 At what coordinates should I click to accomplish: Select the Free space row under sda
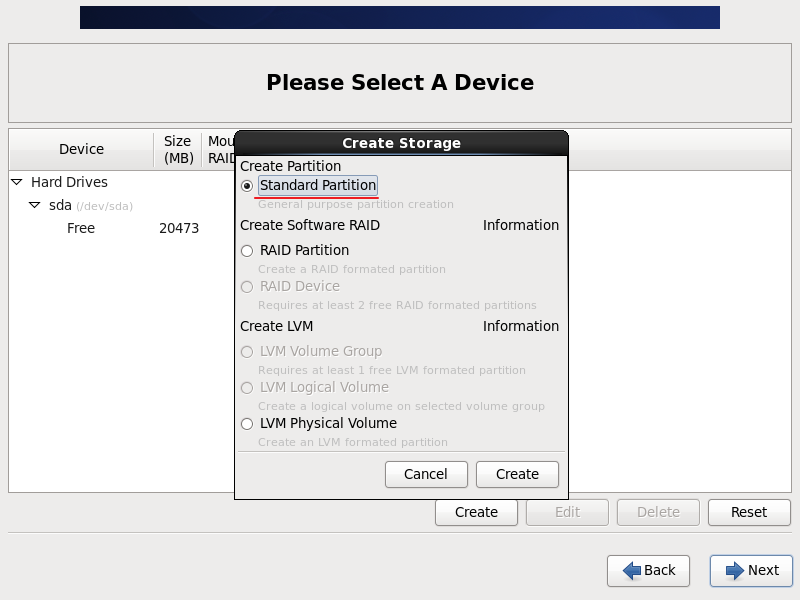point(81,228)
